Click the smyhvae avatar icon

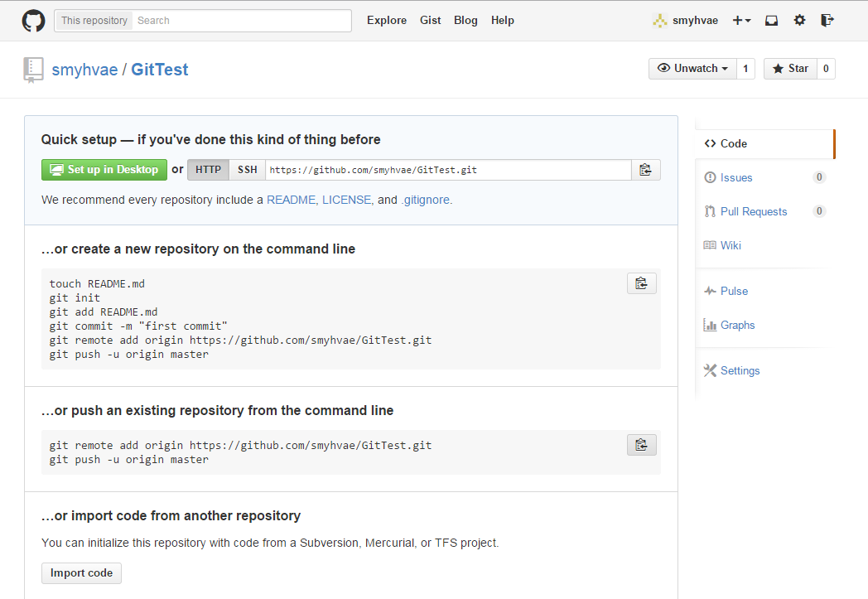click(x=660, y=21)
